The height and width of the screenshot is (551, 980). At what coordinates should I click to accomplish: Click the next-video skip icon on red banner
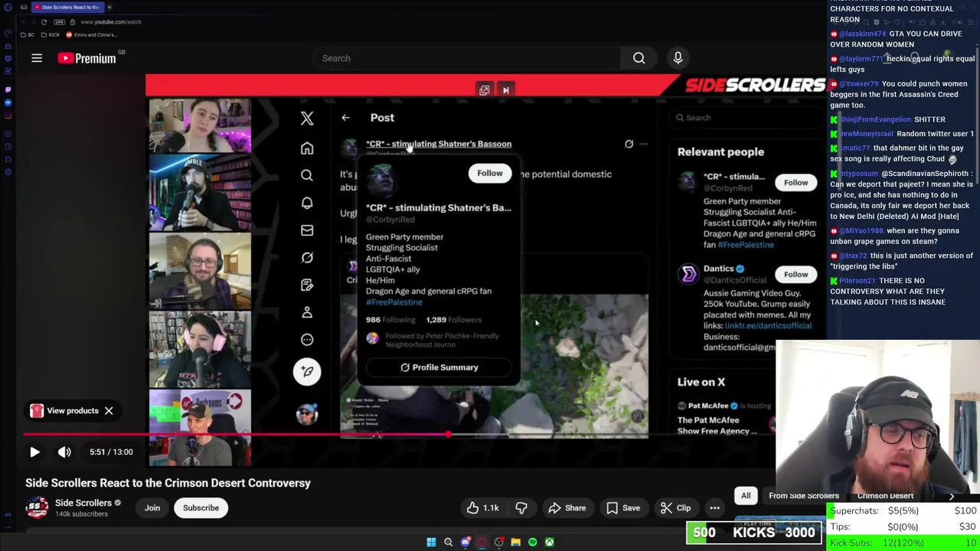505,90
